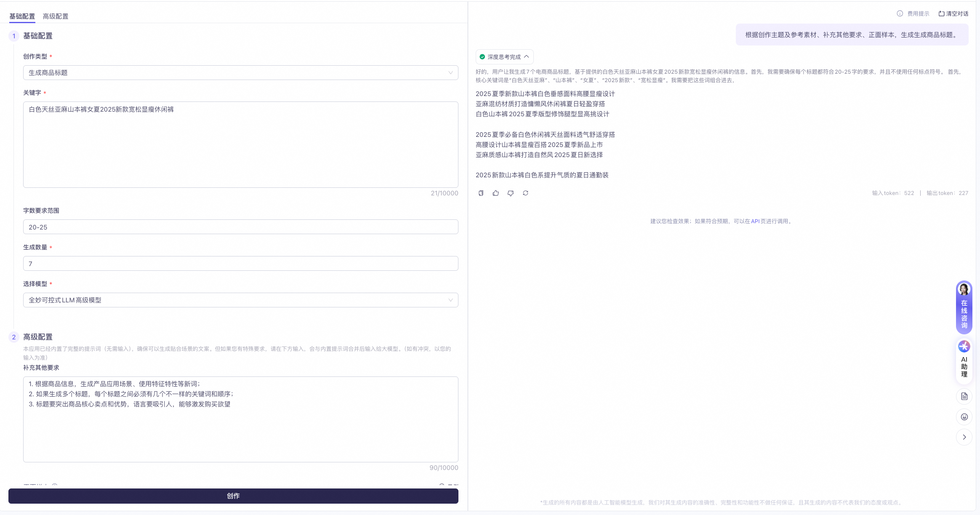This screenshot has width=980, height=515.
Task: Open the API link
Action: (755, 221)
